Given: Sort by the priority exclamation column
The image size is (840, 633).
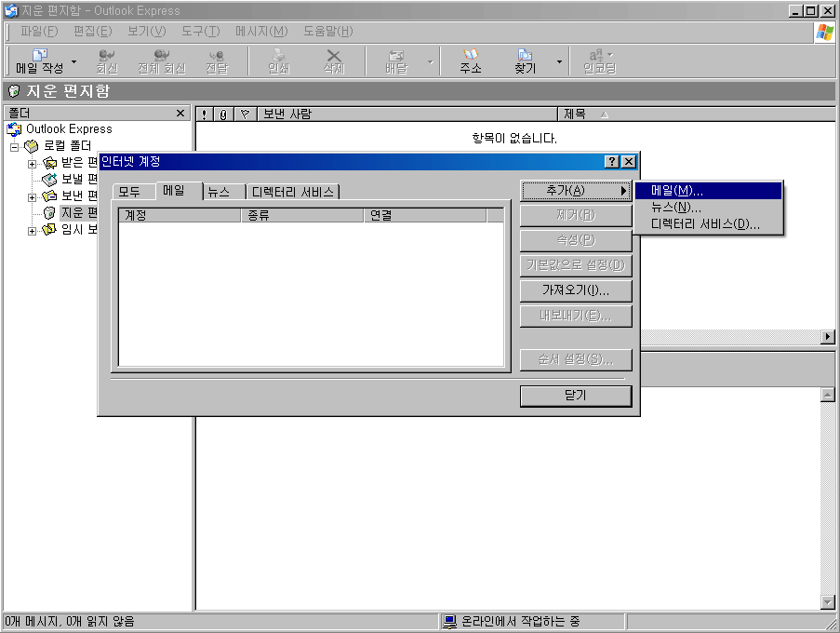Looking at the screenshot, I should [x=204, y=114].
